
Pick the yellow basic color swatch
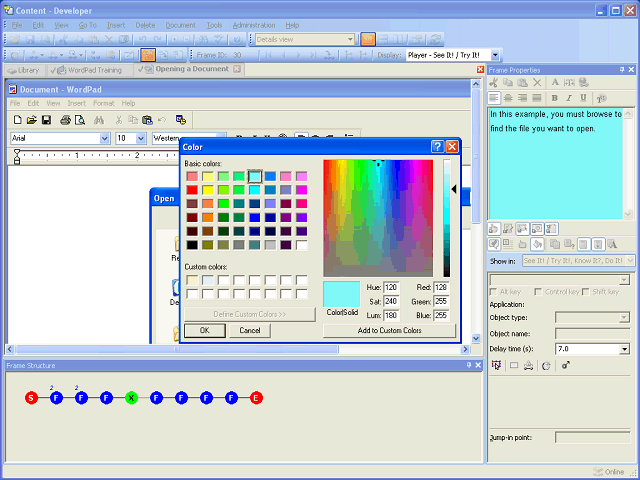point(207,190)
